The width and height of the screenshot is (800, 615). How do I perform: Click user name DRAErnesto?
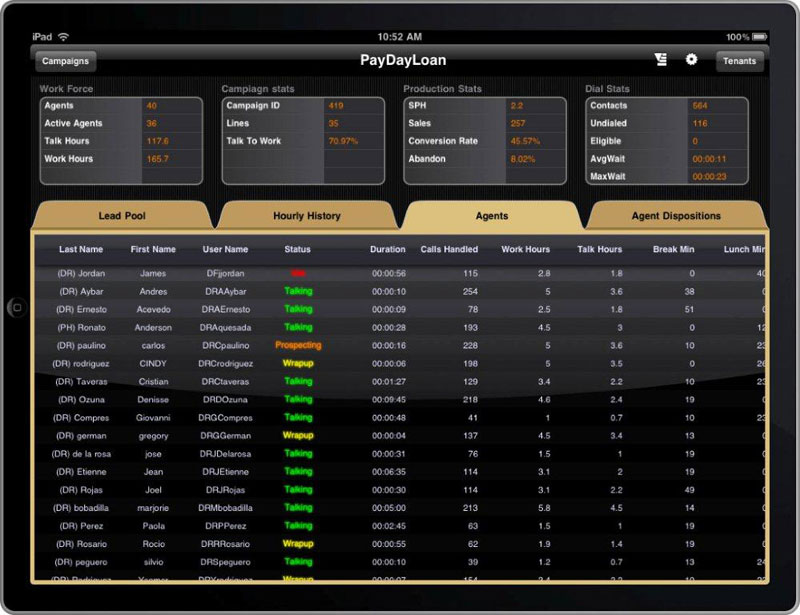click(x=226, y=309)
